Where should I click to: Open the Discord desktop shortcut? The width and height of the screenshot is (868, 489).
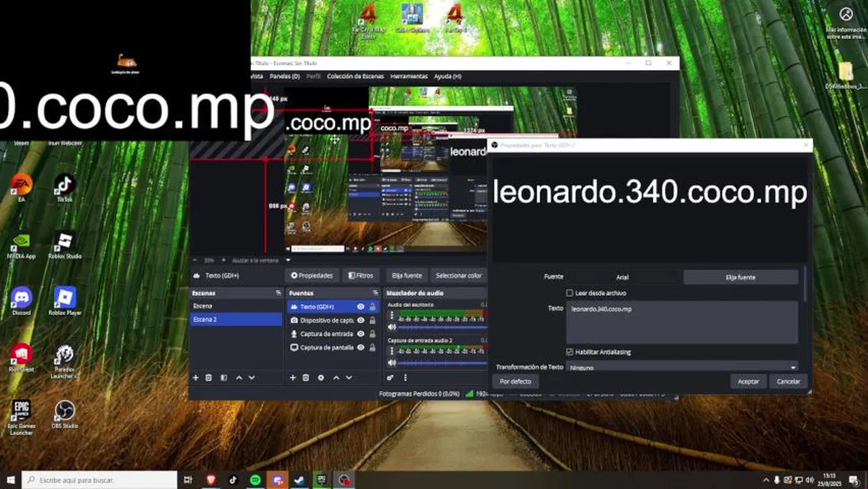point(22,301)
